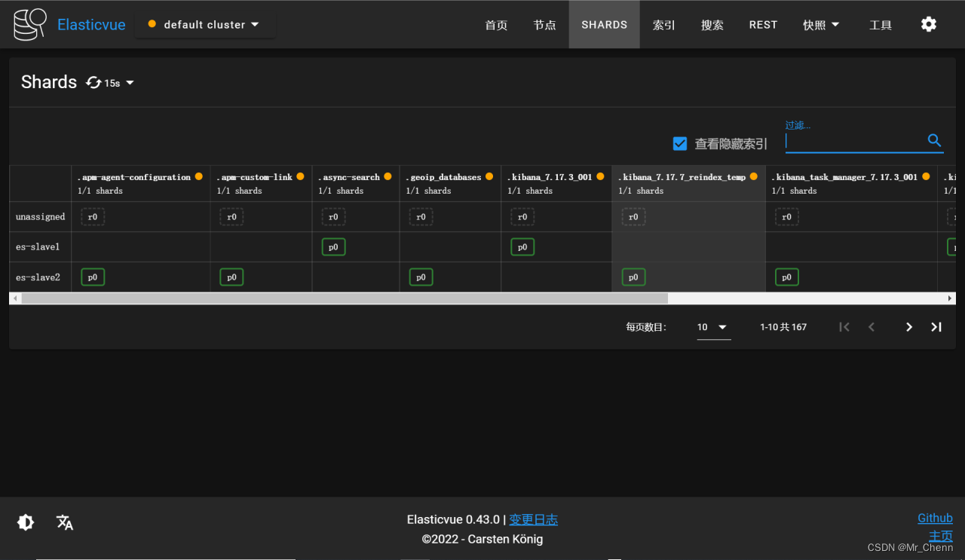965x560 pixels.
Task: Click the .apm-custom-link column header
Action: coord(261,183)
